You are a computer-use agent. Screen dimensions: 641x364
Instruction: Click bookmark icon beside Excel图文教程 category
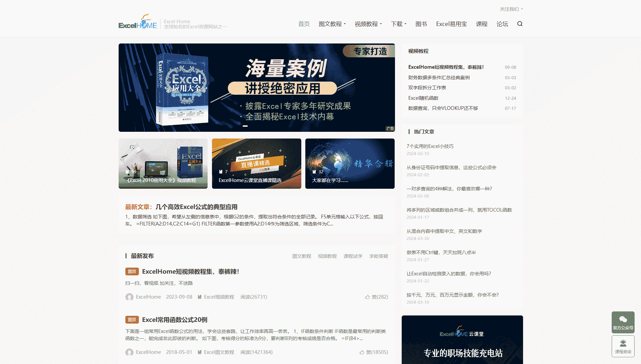pos(200,352)
